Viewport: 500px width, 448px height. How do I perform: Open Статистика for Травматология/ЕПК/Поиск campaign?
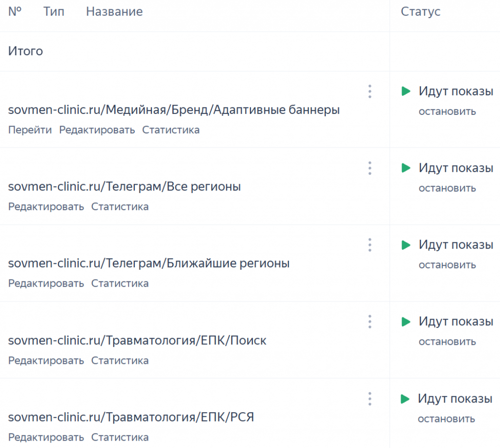click(x=120, y=361)
